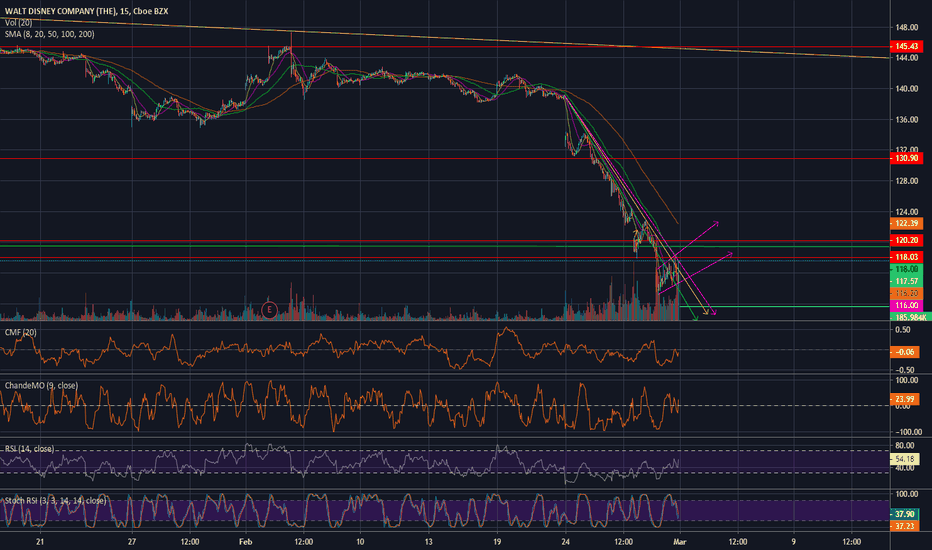Click the 128.00 tick on price axis
932x550 pixels.
tap(907, 181)
